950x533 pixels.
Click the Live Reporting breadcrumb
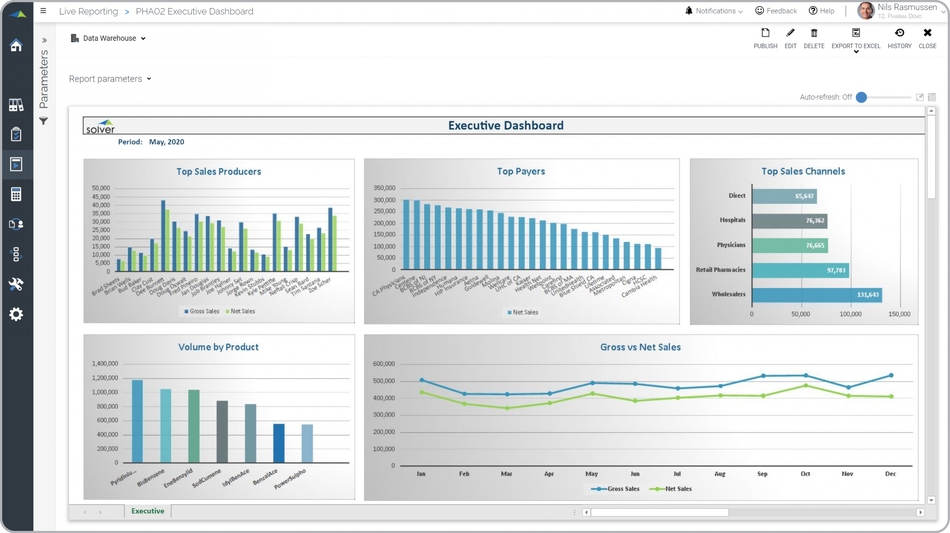(x=87, y=12)
